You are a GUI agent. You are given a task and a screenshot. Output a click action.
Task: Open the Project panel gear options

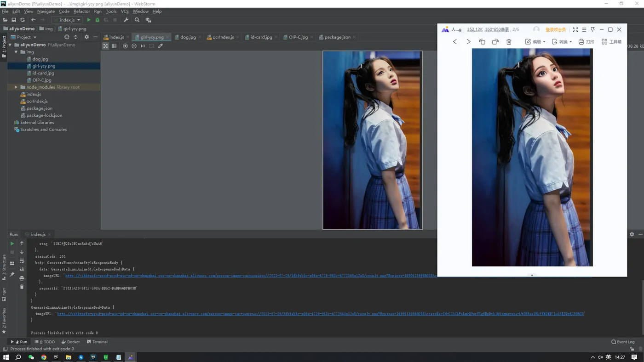coord(86,37)
